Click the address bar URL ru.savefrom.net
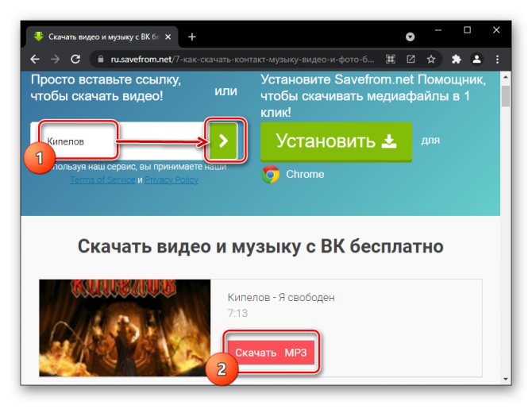This screenshot has width=532, height=409. click(242, 60)
